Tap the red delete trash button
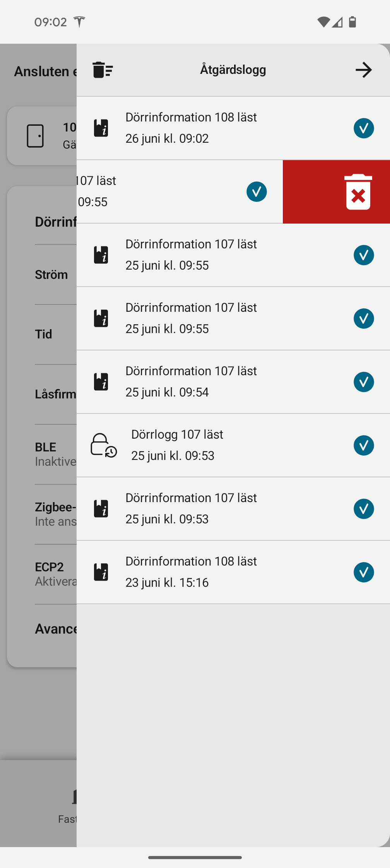The image size is (390, 868). click(x=358, y=192)
